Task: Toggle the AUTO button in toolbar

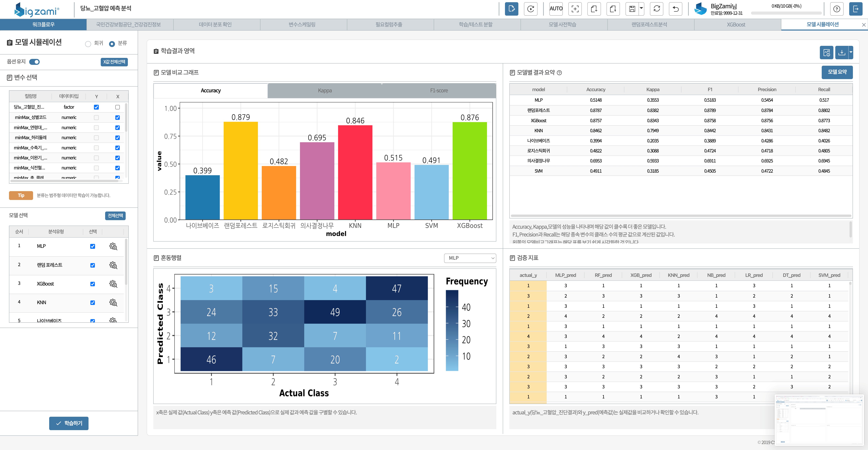Action: (556, 9)
